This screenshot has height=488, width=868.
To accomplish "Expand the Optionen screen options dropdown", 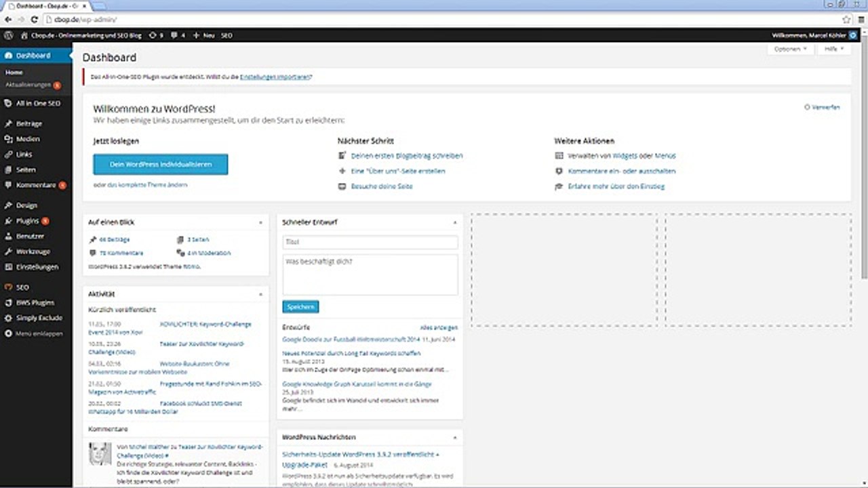I will [790, 49].
